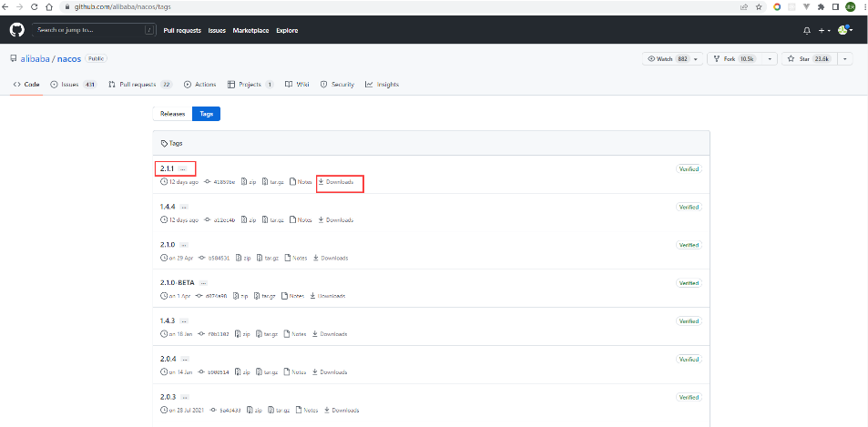Expand the ellipsis next to tag 2.1.0
This screenshot has width=868, height=427.
tap(184, 245)
